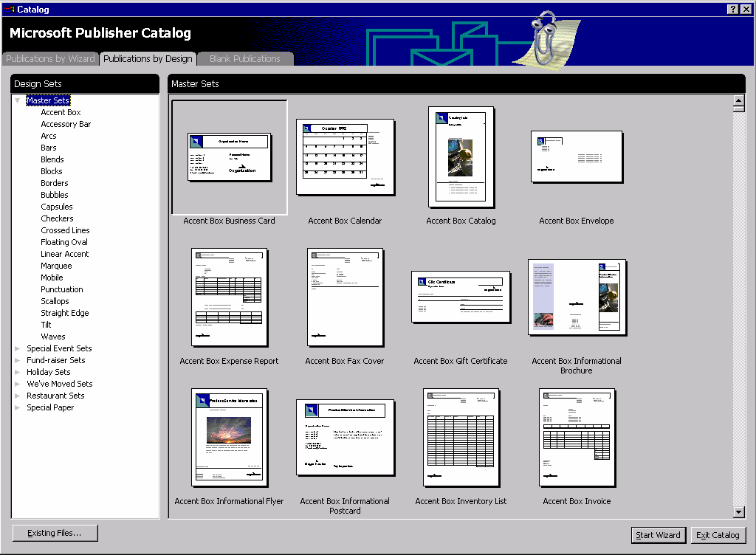Select We've Moved Sets category label
Viewport: 756px width, 555px height.
(60, 384)
